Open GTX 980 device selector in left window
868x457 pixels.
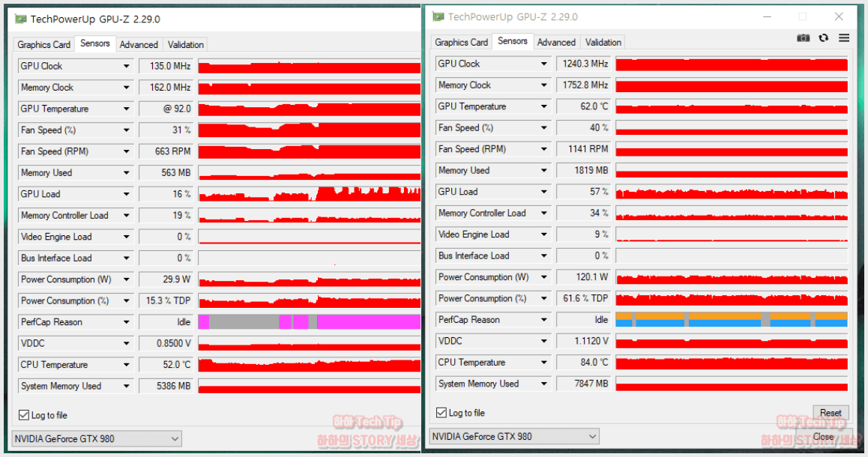[x=97, y=439]
